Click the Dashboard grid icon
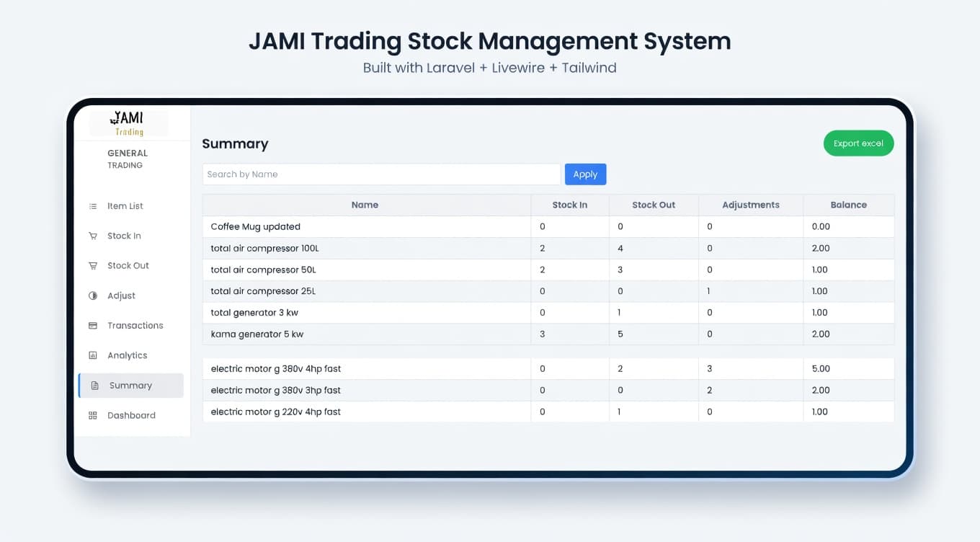 (x=93, y=414)
